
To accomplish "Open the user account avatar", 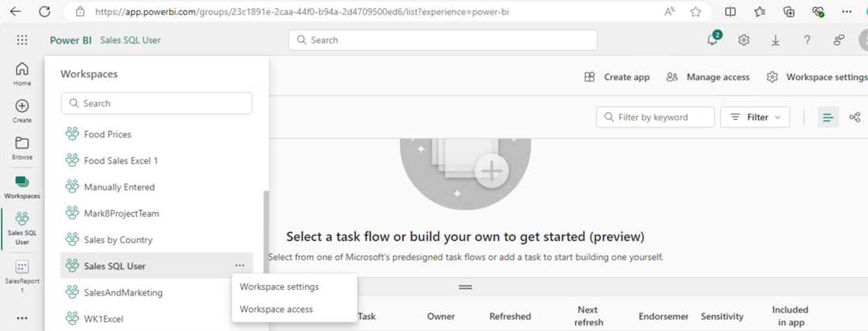I will tap(863, 39).
